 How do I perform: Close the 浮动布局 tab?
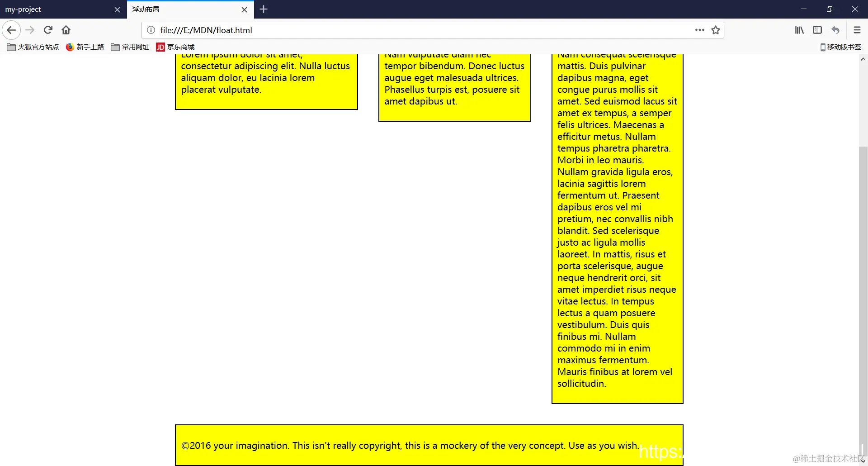[244, 10]
